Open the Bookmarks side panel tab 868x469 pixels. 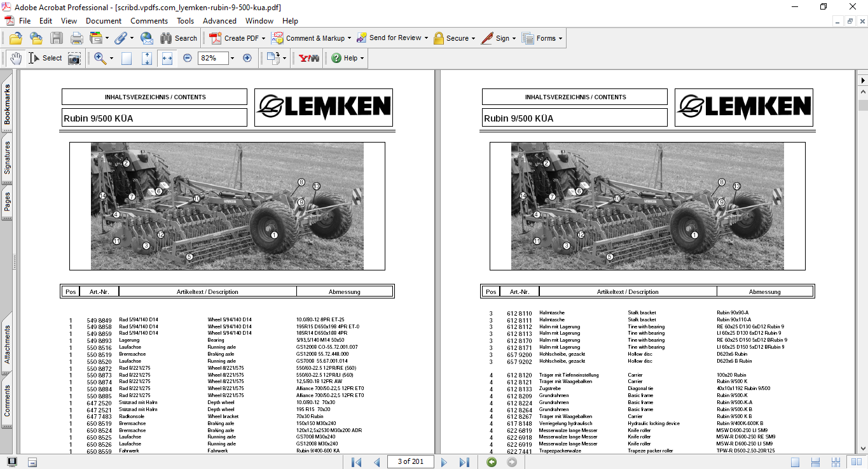[x=7, y=104]
